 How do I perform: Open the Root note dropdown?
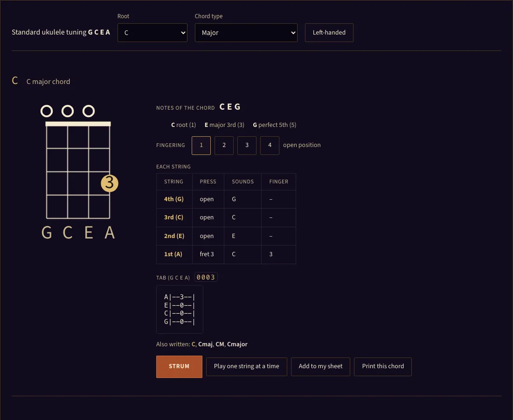coord(152,33)
